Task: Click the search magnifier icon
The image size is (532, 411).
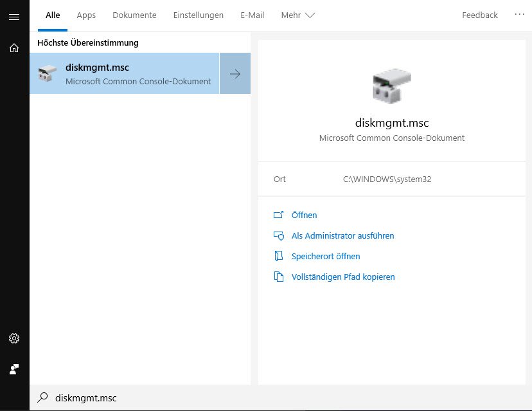Action: [43, 397]
